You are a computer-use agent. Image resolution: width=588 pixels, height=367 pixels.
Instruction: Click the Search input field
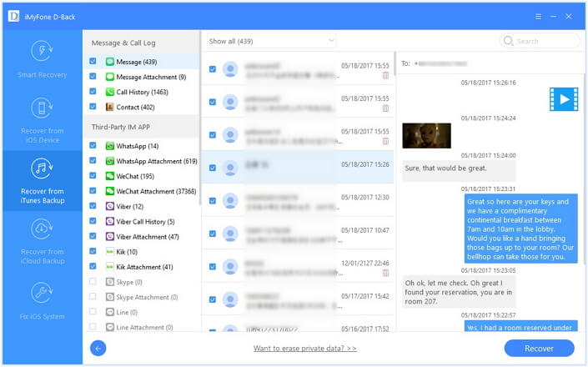(x=545, y=41)
